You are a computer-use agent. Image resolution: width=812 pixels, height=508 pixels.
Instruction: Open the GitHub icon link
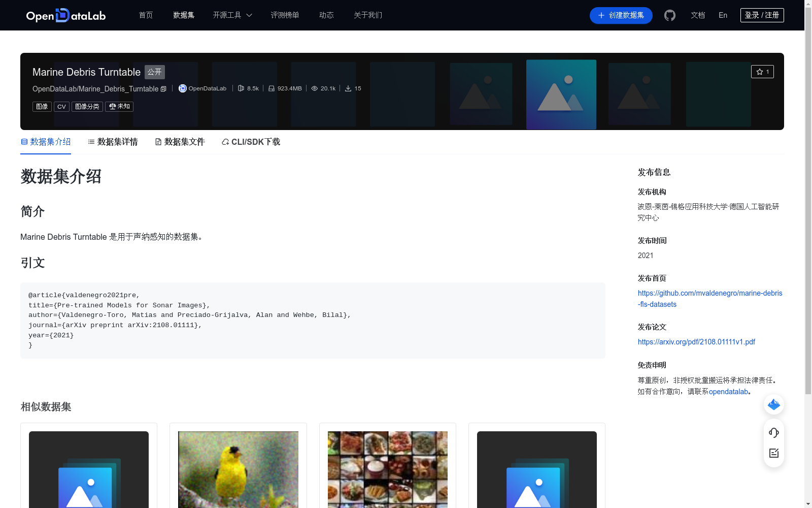[x=670, y=15]
